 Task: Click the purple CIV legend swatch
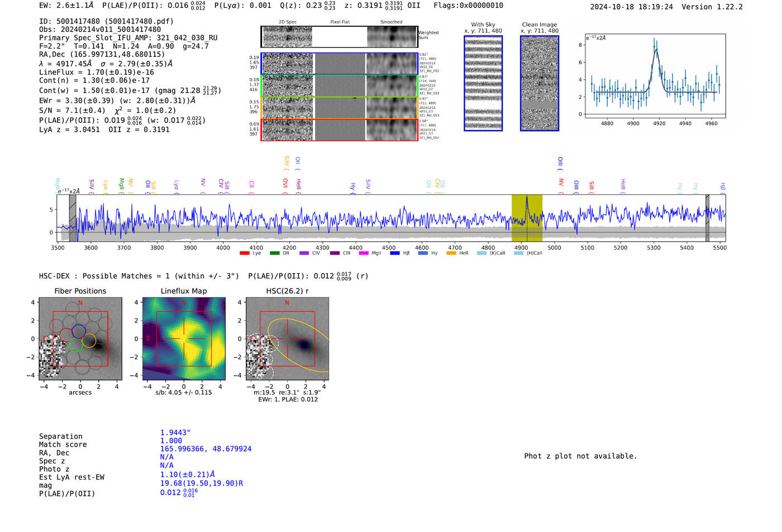click(304, 253)
